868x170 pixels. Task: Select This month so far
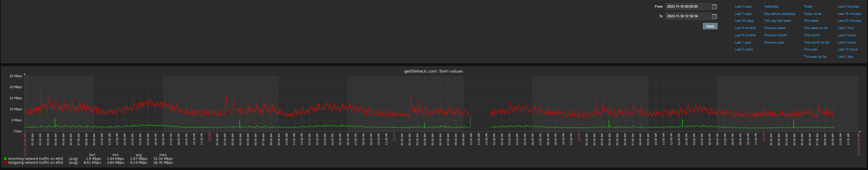coord(816,42)
